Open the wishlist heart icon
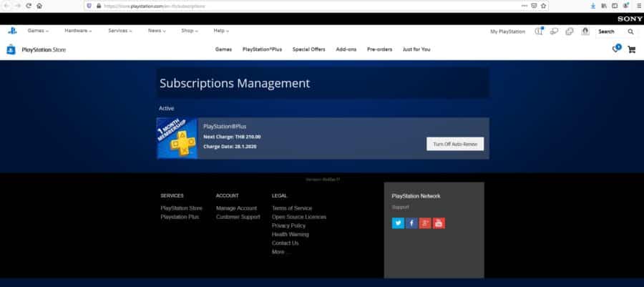 [616, 49]
